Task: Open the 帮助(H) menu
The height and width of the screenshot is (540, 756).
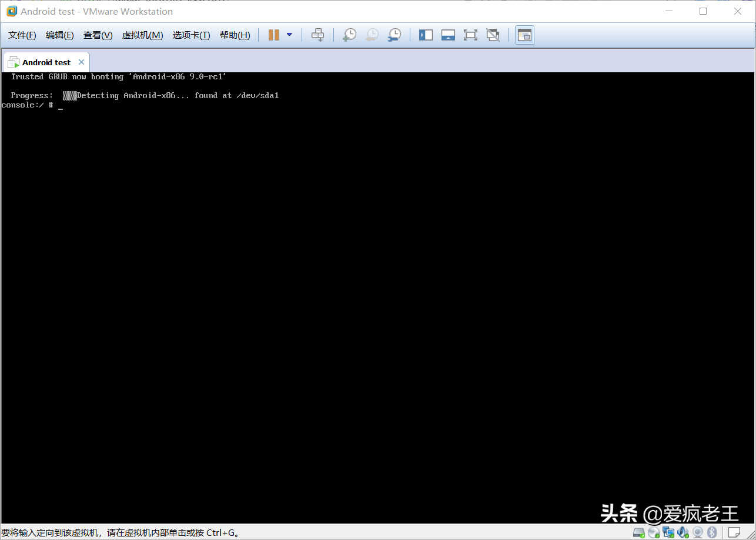Action: 235,35
